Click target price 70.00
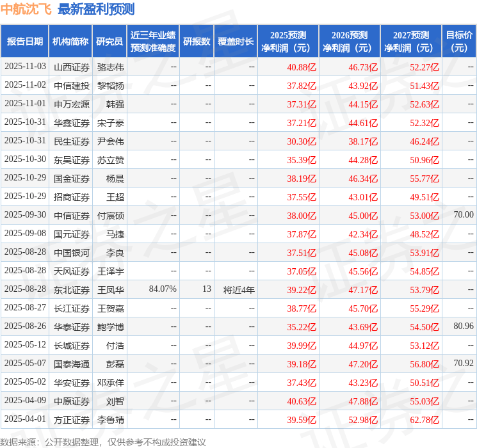 464,215
